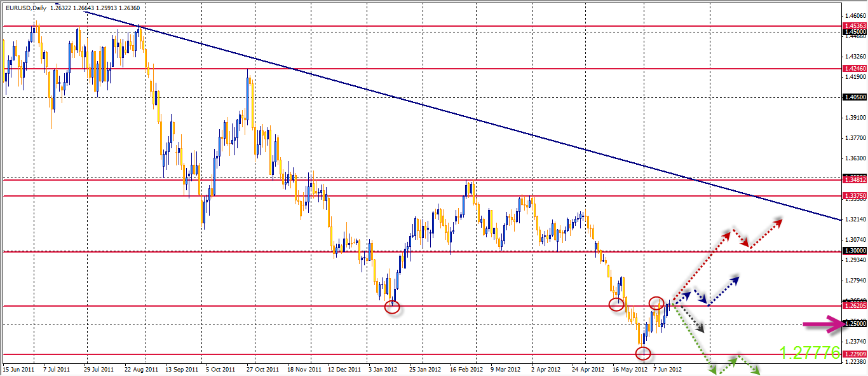Select the black 1.30000 price level label
Image resolution: width=868 pixels, height=376 pixels.
point(854,251)
